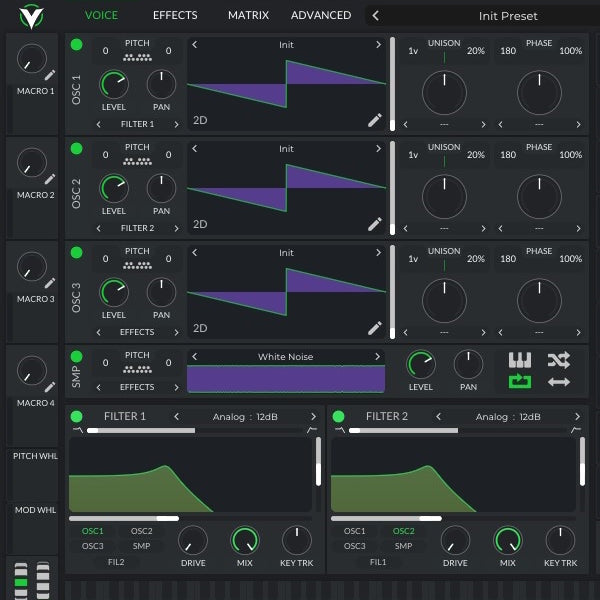Toggle sample random phase shuffle icon

(x=559, y=360)
